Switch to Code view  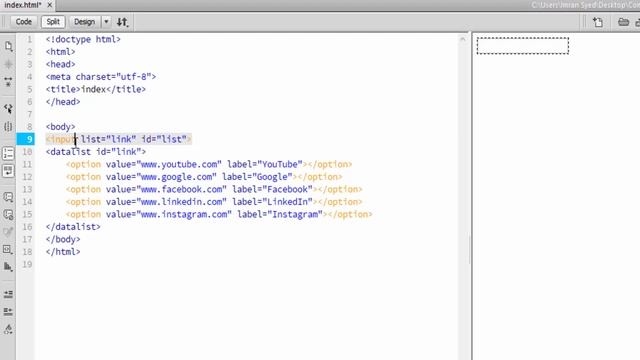tap(24, 22)
